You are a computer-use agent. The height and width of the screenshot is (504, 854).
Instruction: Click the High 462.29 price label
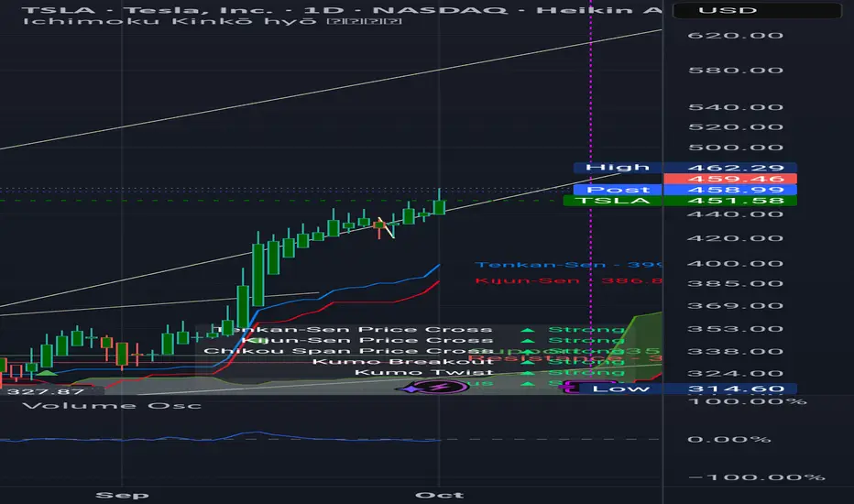point(685,168)
